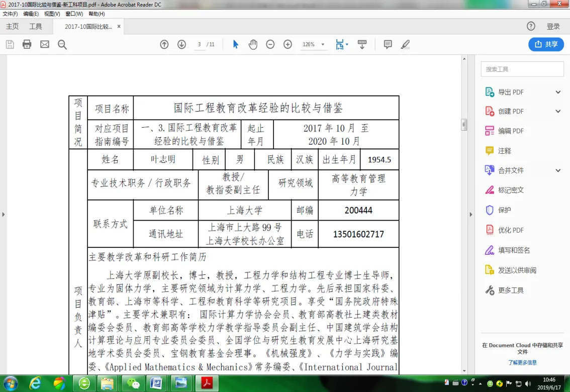Open the File menu (文件)

(x=10, y=14)
